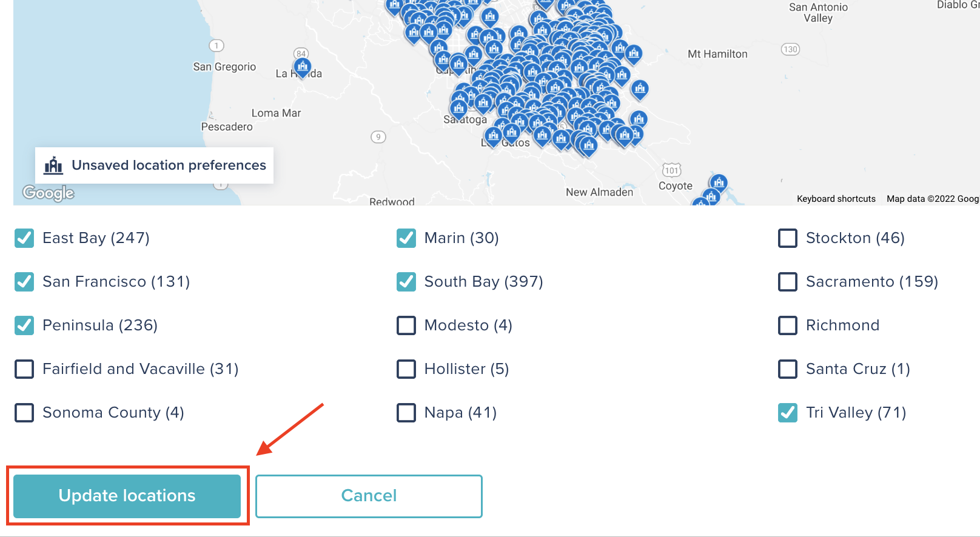This screenshot has height=537, width=980.
Task: Click the Route 9 map marker
Action: (x=378, y=137)
